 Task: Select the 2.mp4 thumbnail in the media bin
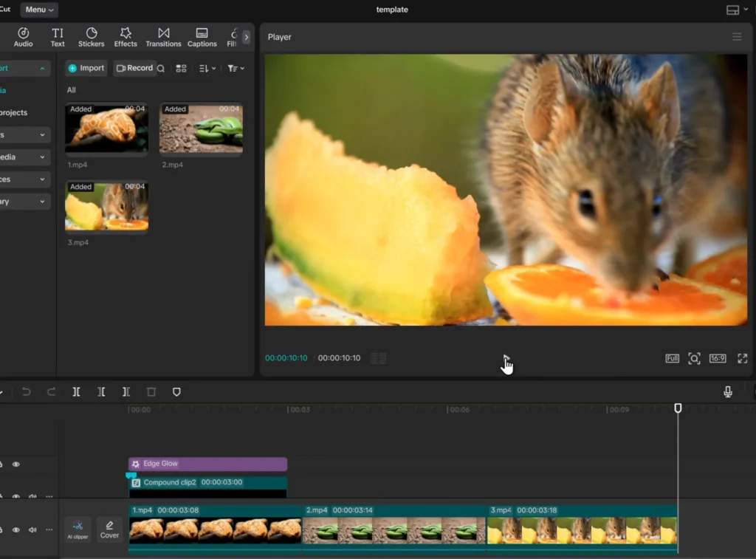pyautogui.click(x=201, y=128)
